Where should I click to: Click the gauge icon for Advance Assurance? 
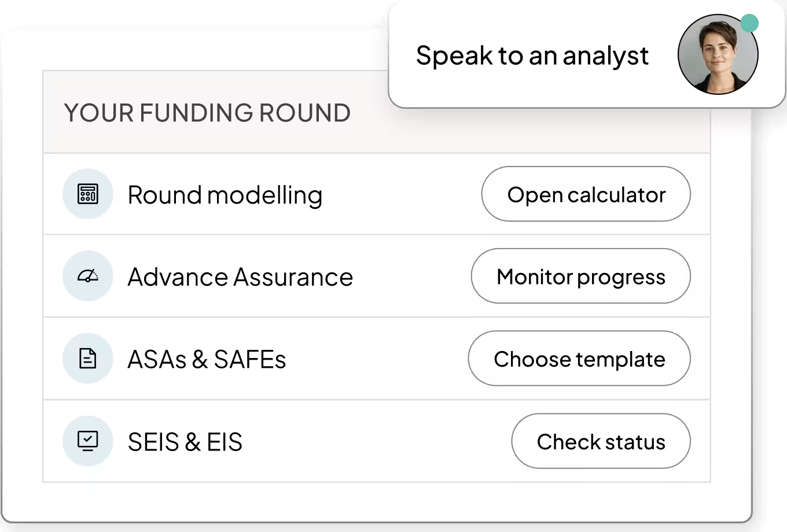pos(87,276)
